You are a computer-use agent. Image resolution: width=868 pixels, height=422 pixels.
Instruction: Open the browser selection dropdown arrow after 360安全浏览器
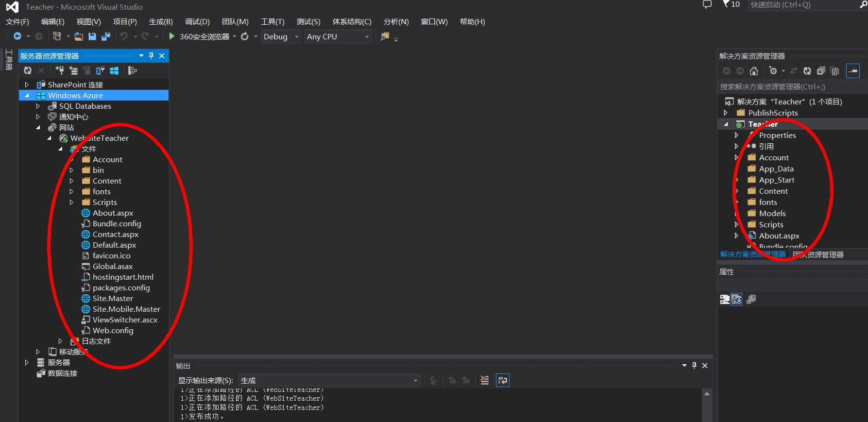pyautogui.click(x=234, y=36)
